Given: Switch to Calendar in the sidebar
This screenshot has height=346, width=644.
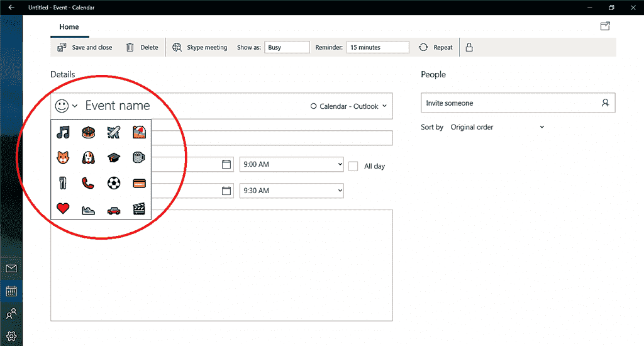Looking at the screenshot, I should click(11, 291).
